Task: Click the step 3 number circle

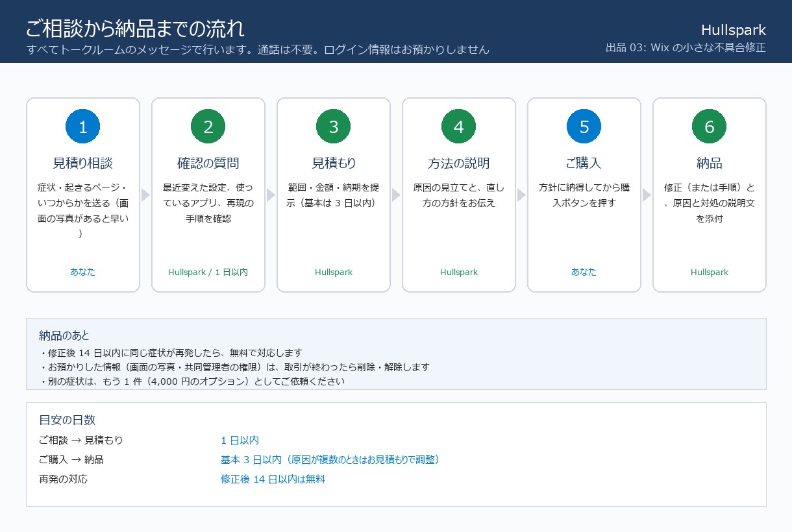Action: pyautogui.click(x=333, y=127)
